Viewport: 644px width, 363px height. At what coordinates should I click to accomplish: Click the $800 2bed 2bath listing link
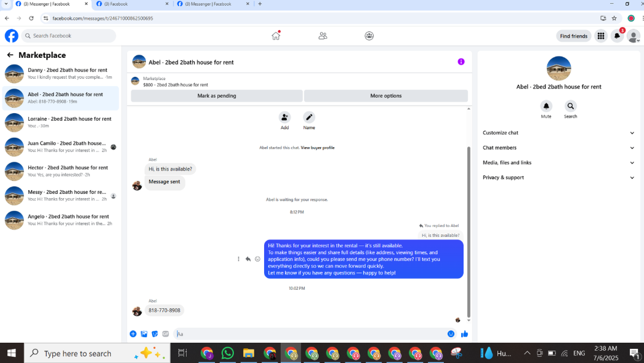click(175, 84)
